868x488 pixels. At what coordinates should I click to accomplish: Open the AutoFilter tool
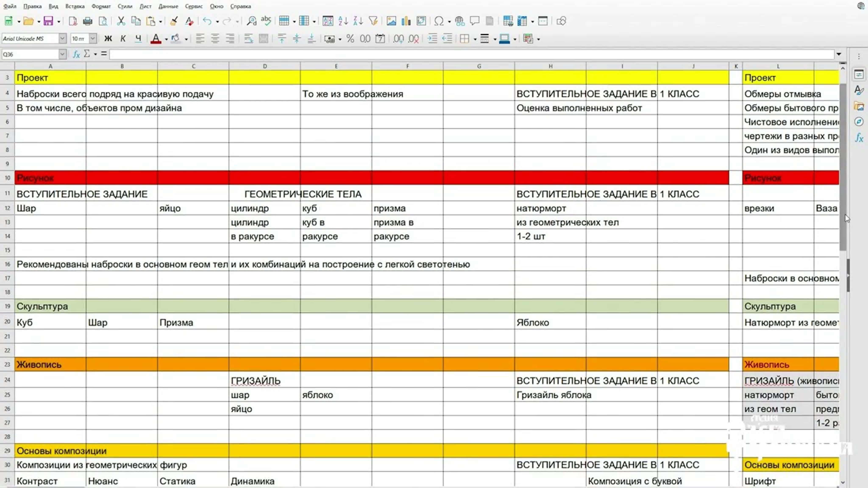(x=373, y=21)
